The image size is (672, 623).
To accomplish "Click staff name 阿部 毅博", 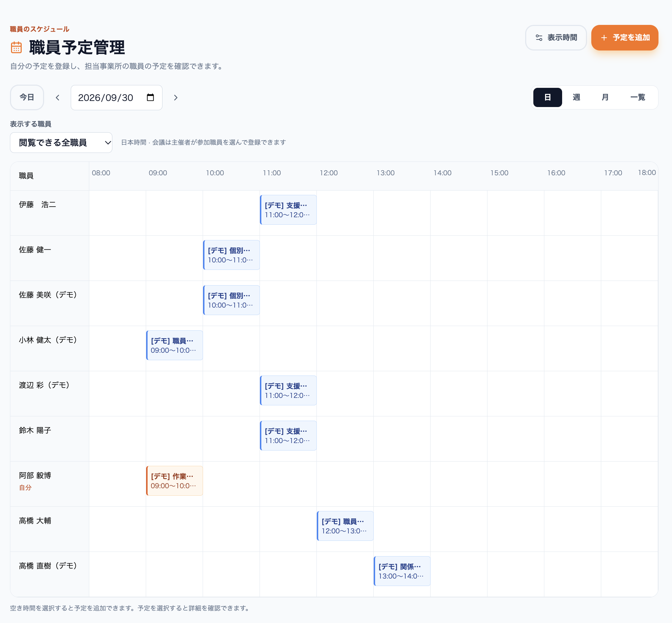I will tap(35, 475).
